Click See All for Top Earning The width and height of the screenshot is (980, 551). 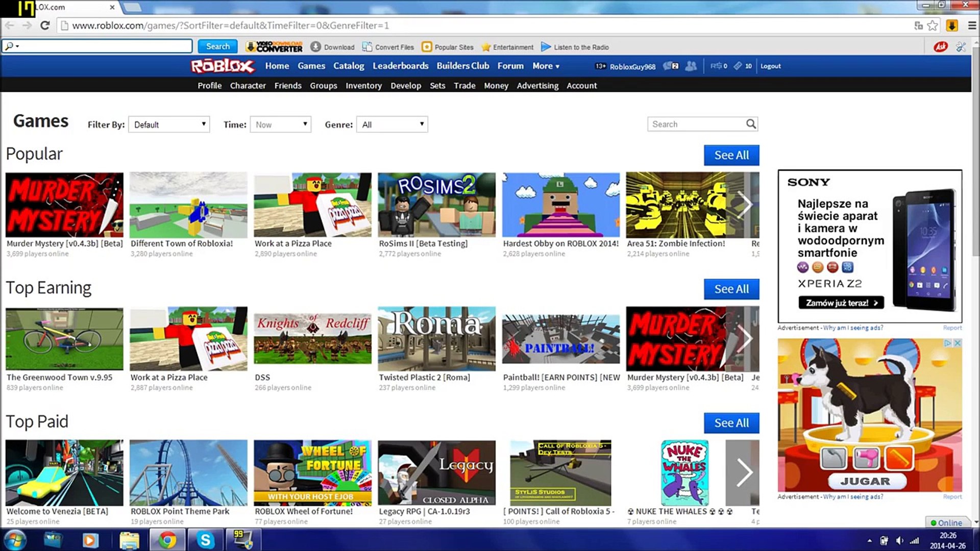click(731, 289)
